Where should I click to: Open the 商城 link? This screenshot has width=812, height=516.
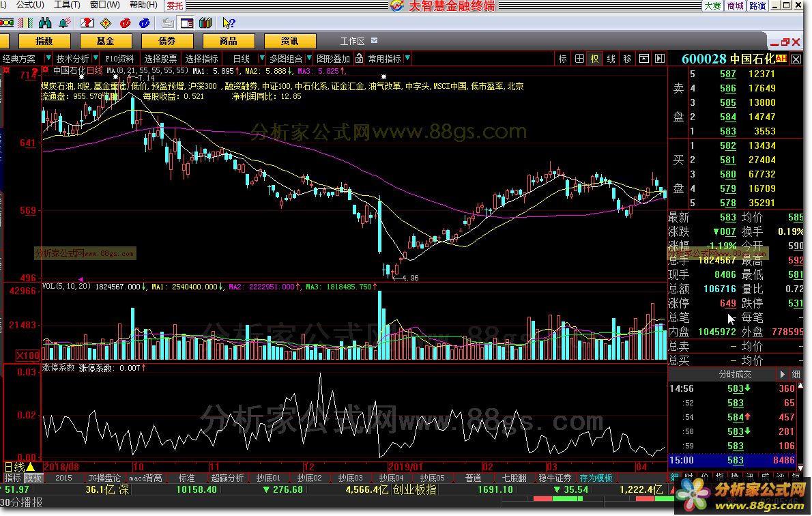736,5
